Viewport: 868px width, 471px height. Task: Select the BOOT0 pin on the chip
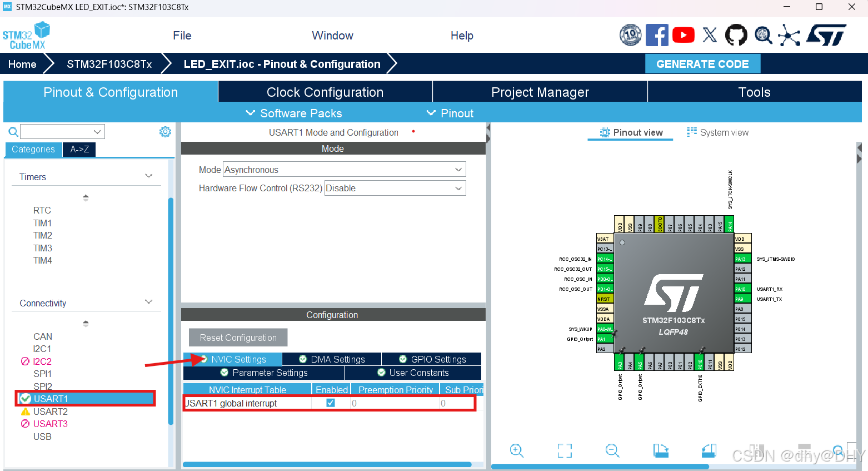660,224
